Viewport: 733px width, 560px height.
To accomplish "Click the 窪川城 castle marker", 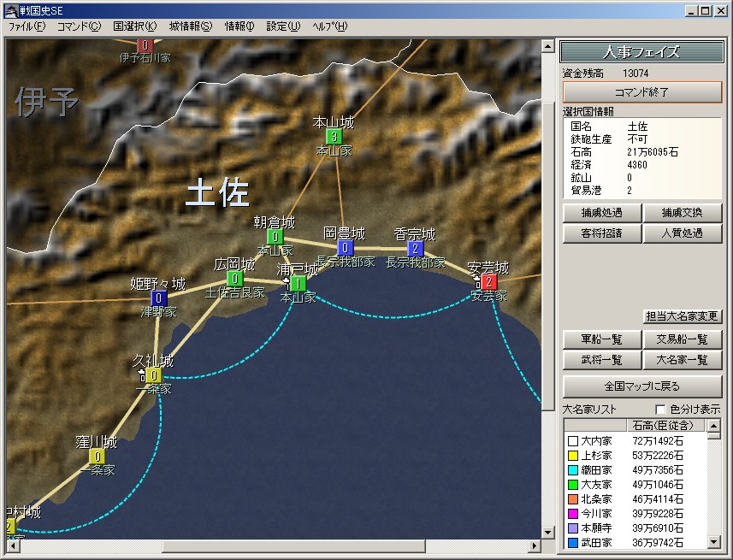I will [x=97, y=457].
